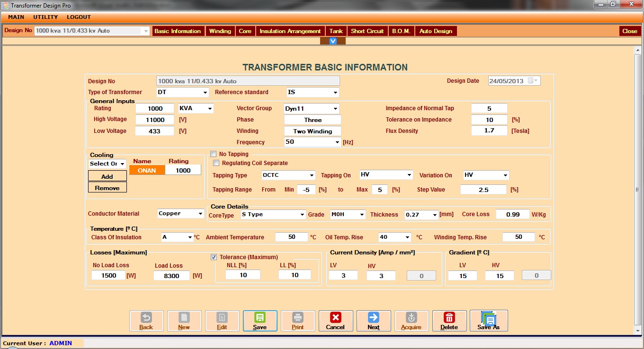This screenshot has width=644, height=349.
Task: Open the Tapping On dropdown
Action: 410,175
